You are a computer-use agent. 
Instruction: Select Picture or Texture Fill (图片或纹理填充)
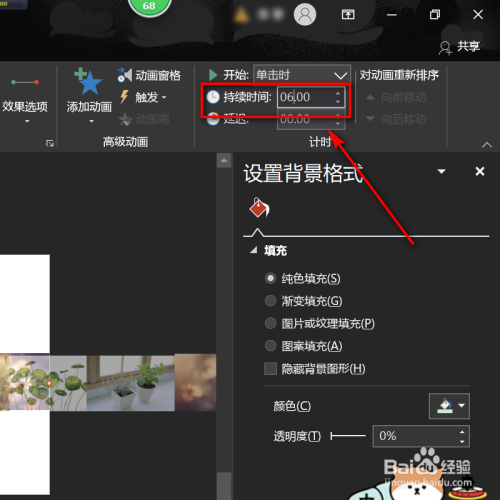pyautogui.click(x=270, y=323)
